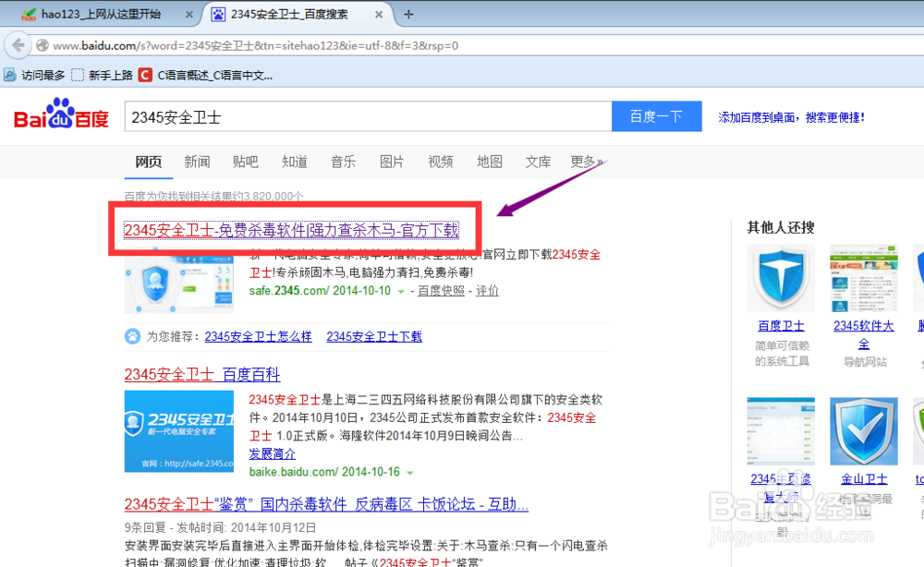Switch to the 新闻 search tab
Image resolution: width=924 pixels, height=567 pixels.
197,162
